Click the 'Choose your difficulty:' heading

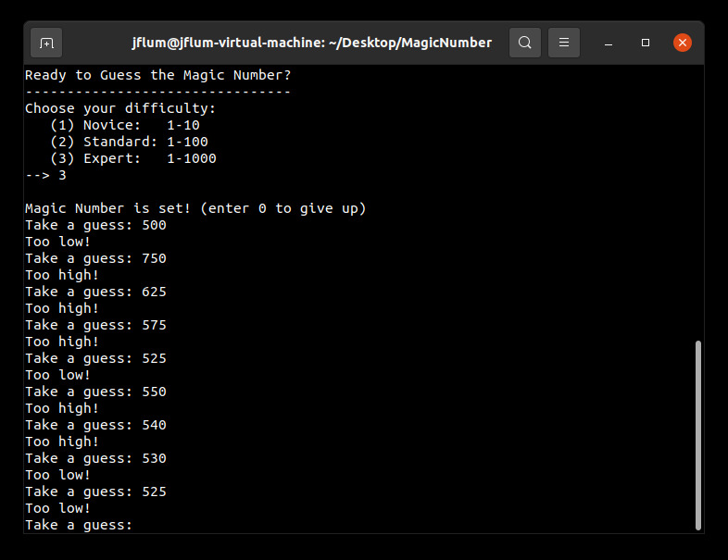click(119, 108)
